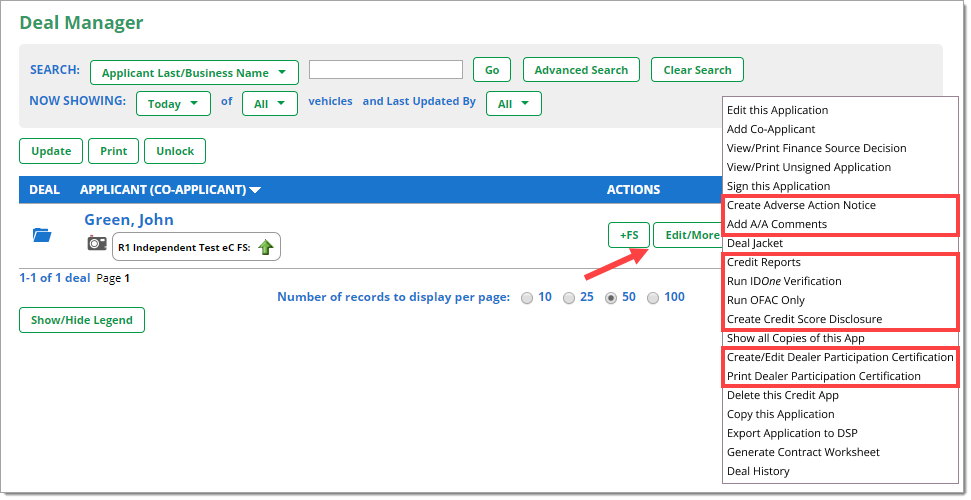Open the Last Updated By All dropdown

coord(513,104)
